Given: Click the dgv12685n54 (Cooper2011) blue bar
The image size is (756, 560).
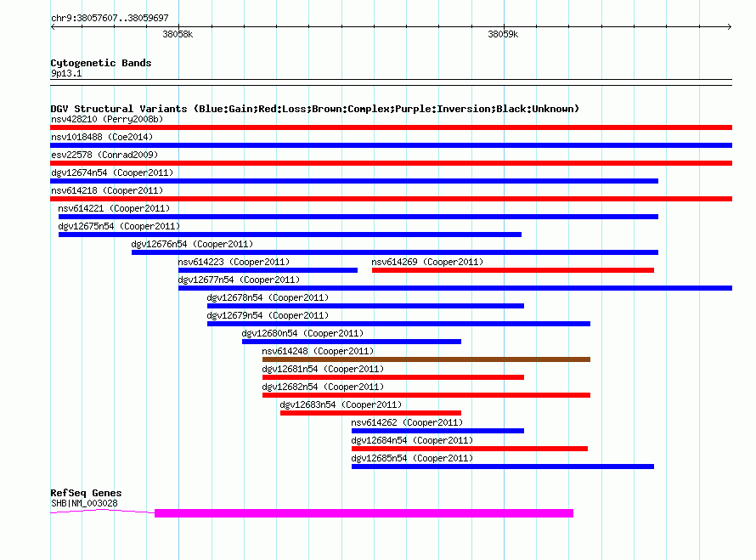Looking at the screenshot, I should 503,467.
